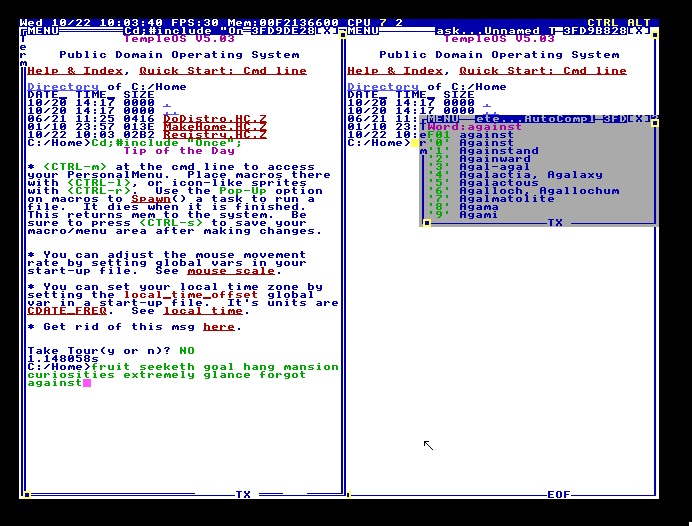Viewport: 692px width, 526px height.
Task: Click <CTRL-s> text in the tip
Action: pos(171,223)
